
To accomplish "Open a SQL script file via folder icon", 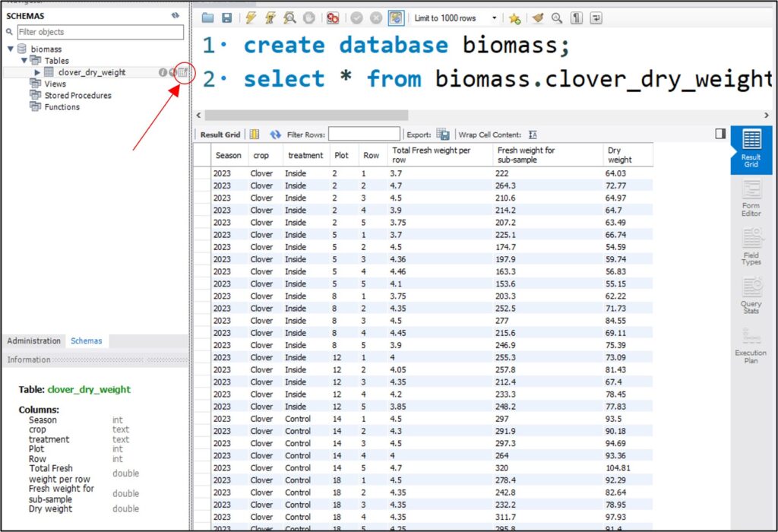I will [x=208, y=18].
